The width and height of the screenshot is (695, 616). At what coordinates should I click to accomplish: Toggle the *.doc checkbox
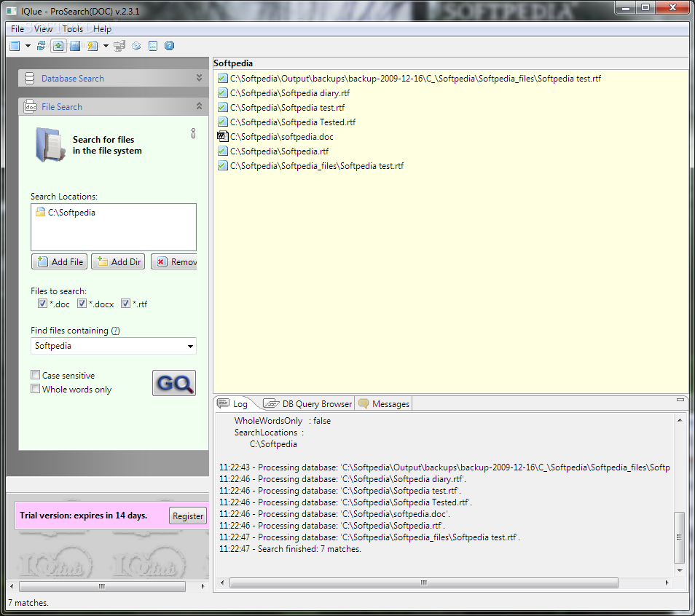[x=42, y=304]
